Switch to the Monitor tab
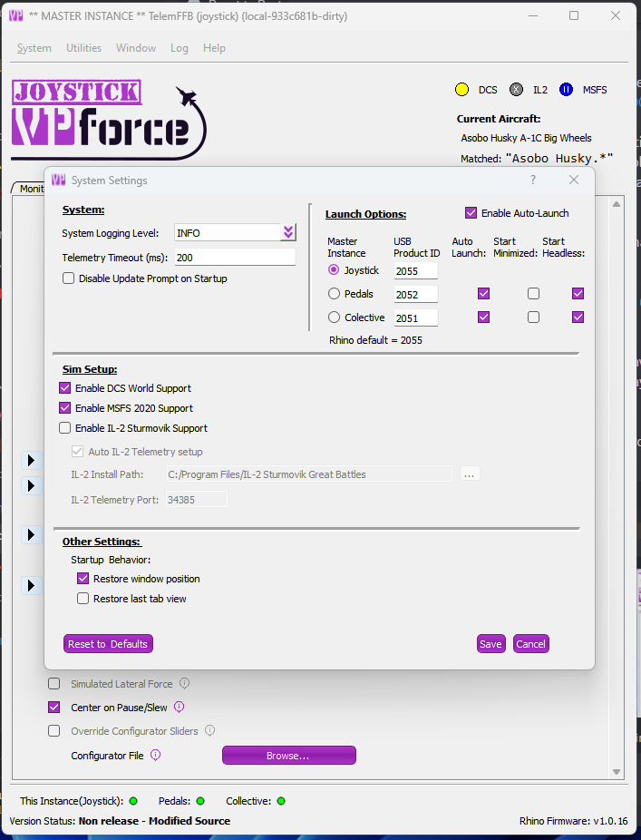The height and width of the screenshot is (840, 641). (x=29, y=188)
